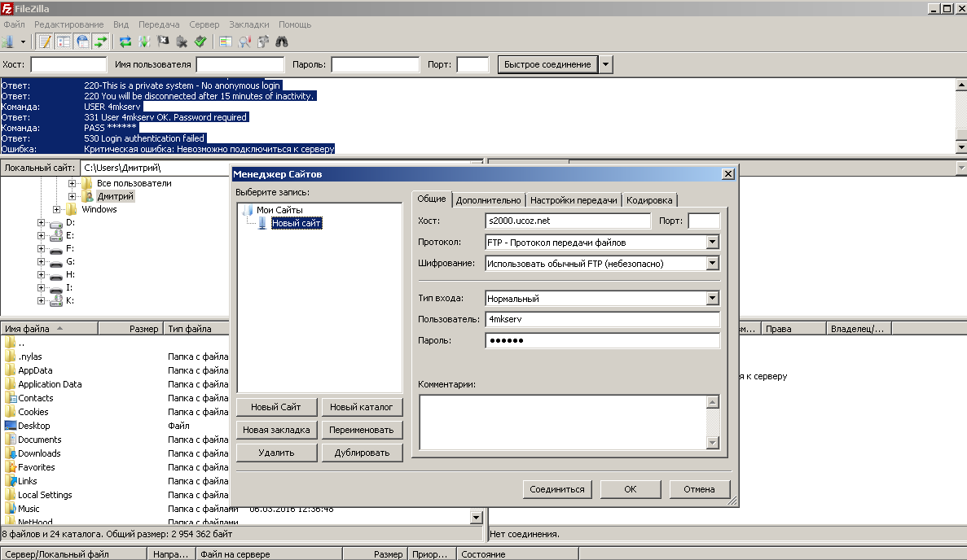Toggle the transfer queue display
967x560 pixels.
point(100,42)
